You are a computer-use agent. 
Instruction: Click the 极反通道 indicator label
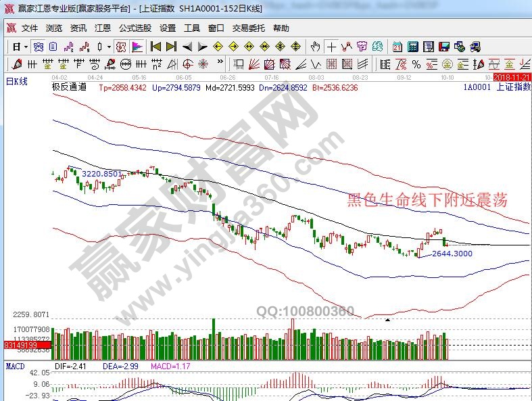(x=68, y=87)
